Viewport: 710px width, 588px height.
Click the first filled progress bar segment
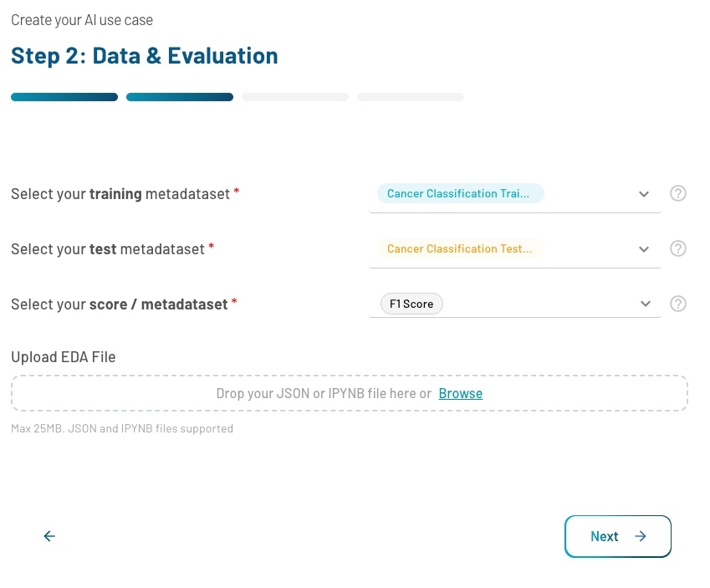(64, 96)
